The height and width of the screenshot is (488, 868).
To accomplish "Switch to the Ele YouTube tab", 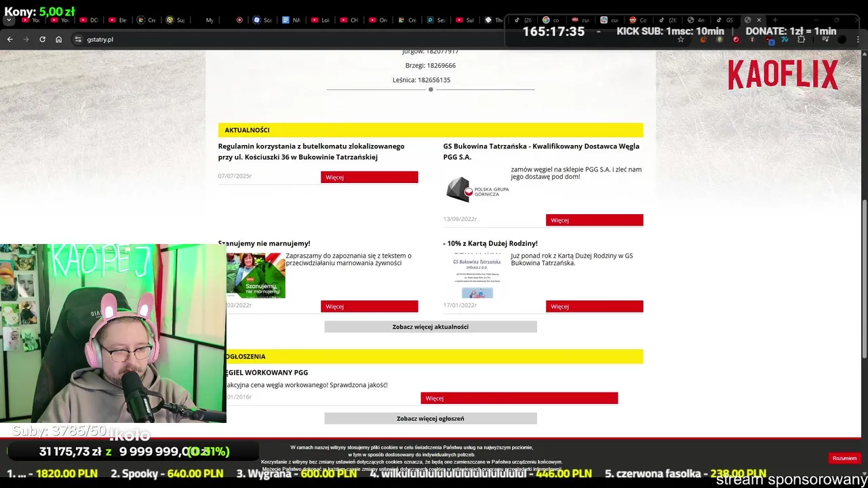I will pos(117,20).
